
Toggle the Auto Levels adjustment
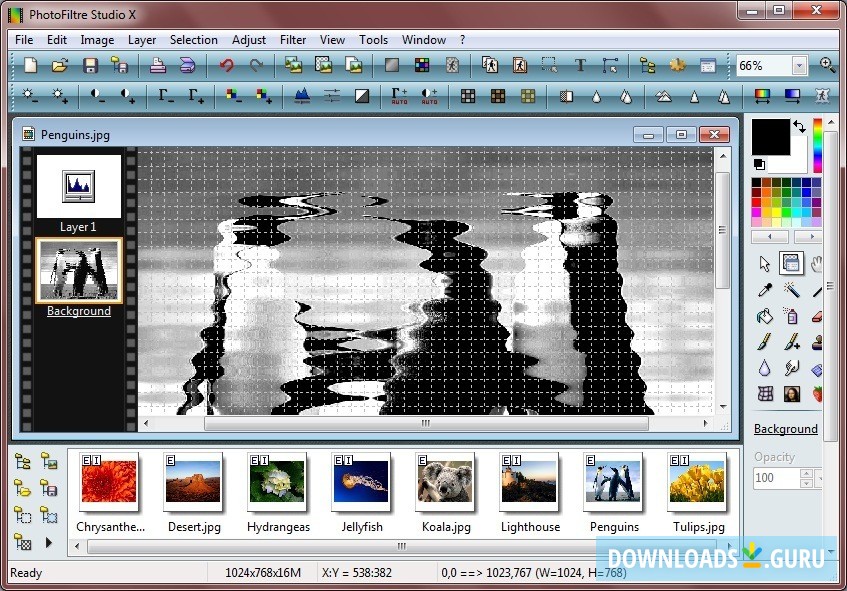(399, 96)
